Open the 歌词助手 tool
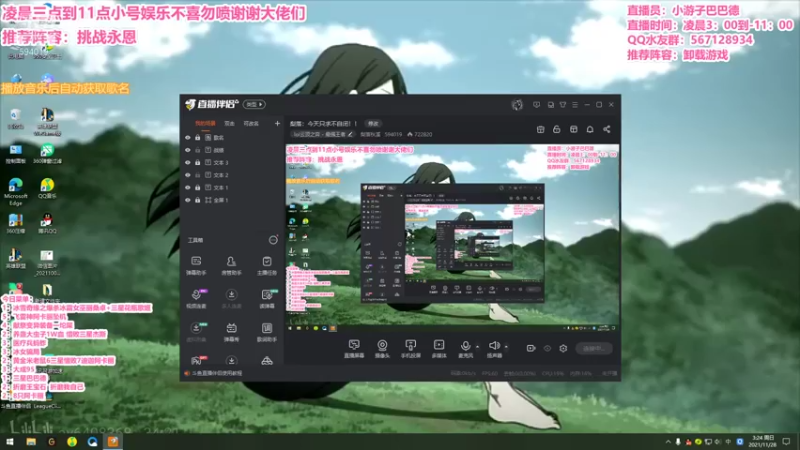The width and height of the screenshot is (800, 450). point(266,332)
